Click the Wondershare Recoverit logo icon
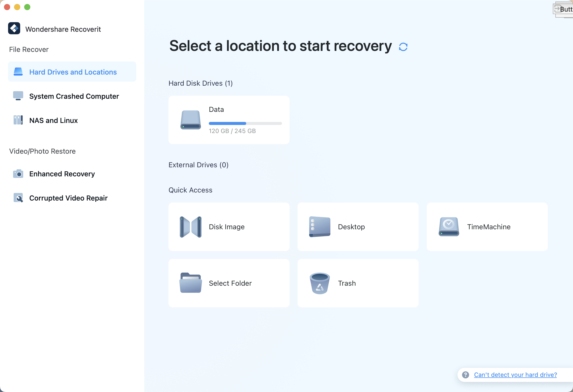 pyautogui.click(x=14, y=28)
